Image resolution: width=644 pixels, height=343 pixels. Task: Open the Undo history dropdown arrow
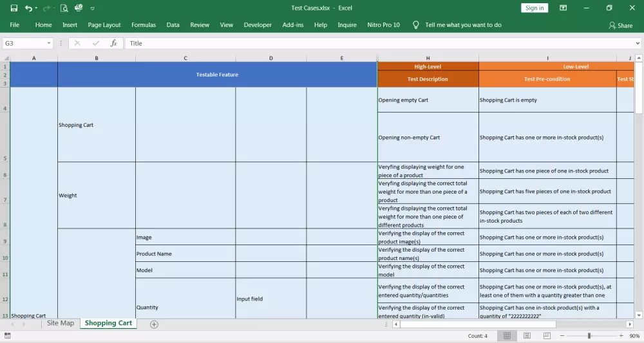tap(36, 8)
